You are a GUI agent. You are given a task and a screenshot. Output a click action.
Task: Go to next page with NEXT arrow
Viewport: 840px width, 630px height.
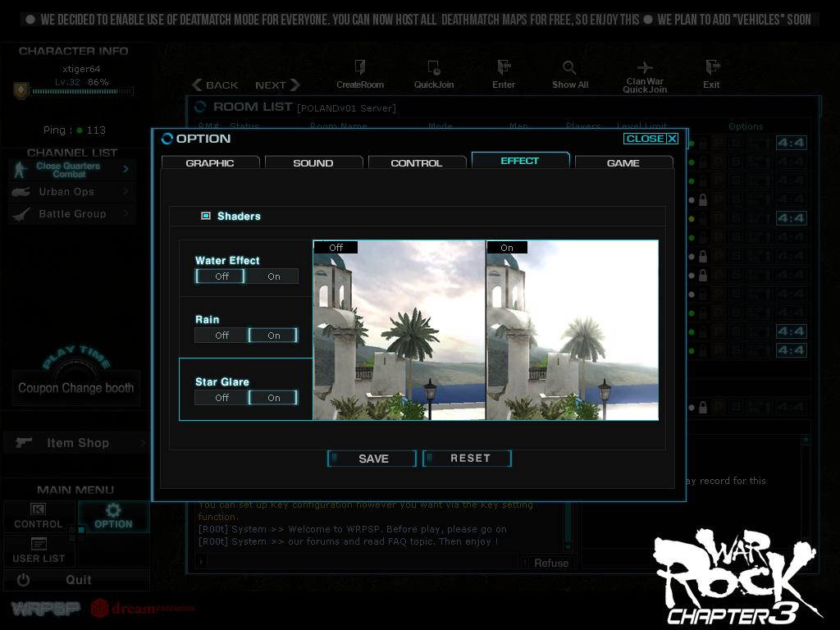click(x=277, y=85)
